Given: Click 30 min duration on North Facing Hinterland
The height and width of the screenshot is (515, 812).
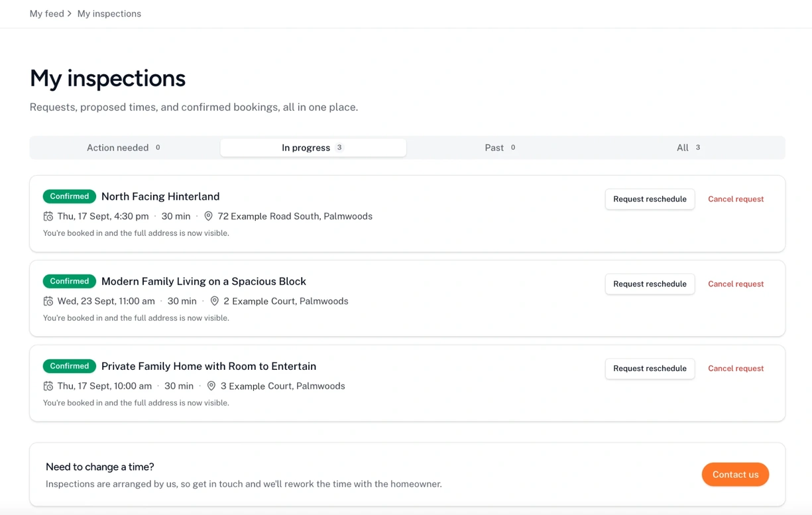Looking at the screenshot, I should pyautogui.click(x=176, y=216).
